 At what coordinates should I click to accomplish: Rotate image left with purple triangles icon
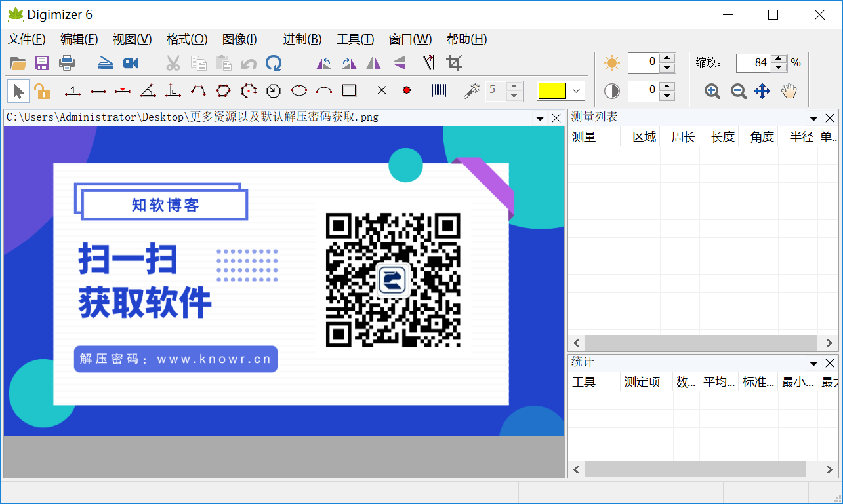[324, 64]
